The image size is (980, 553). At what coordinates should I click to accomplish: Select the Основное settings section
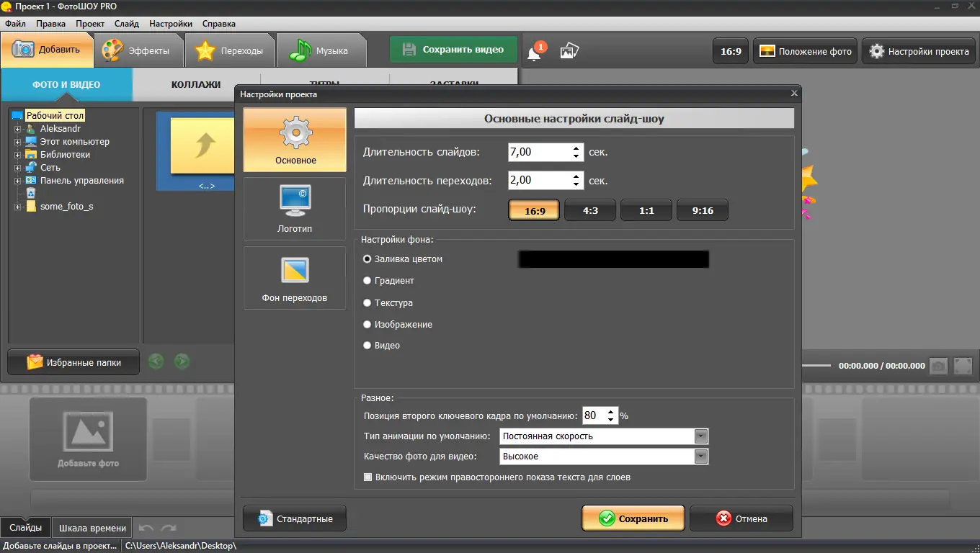tap(295, 140)
